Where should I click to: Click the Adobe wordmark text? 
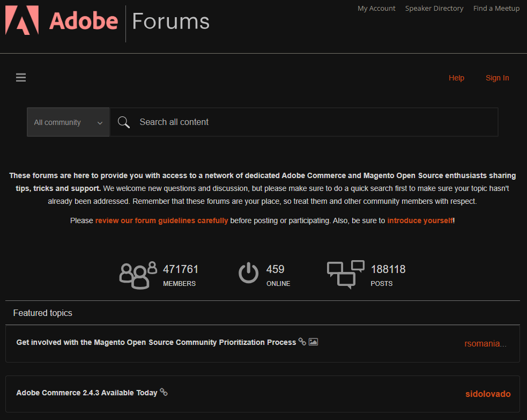[84, 21]
